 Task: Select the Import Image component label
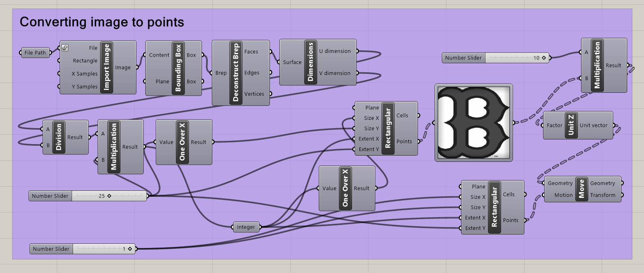(107, 67)
